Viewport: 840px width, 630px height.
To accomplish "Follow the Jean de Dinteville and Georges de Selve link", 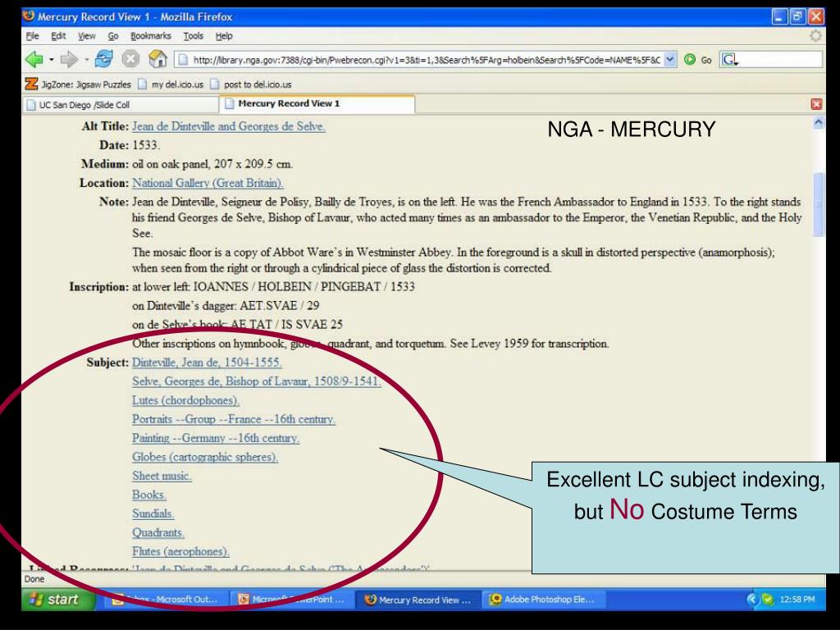I will 229,126.
